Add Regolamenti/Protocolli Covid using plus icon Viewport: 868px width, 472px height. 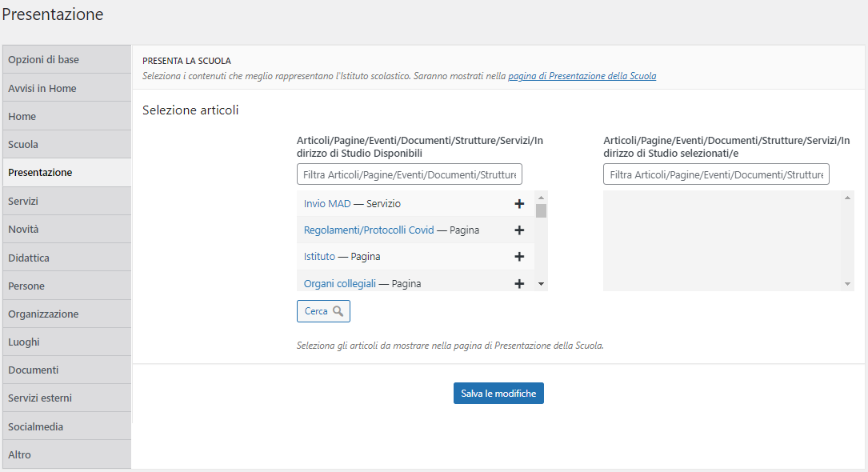[519, 230]
